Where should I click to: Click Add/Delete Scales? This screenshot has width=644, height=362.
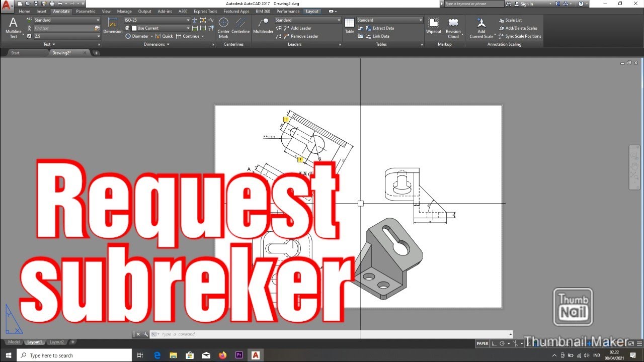point(518,28)
